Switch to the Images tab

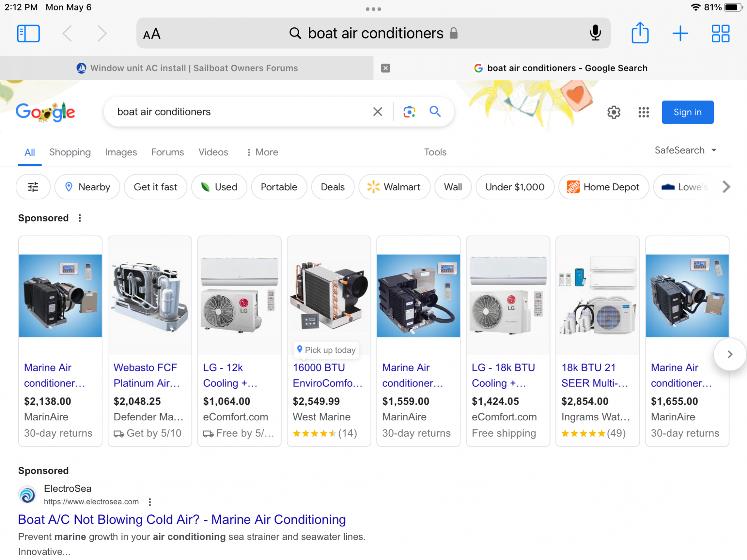pos(121,152)
